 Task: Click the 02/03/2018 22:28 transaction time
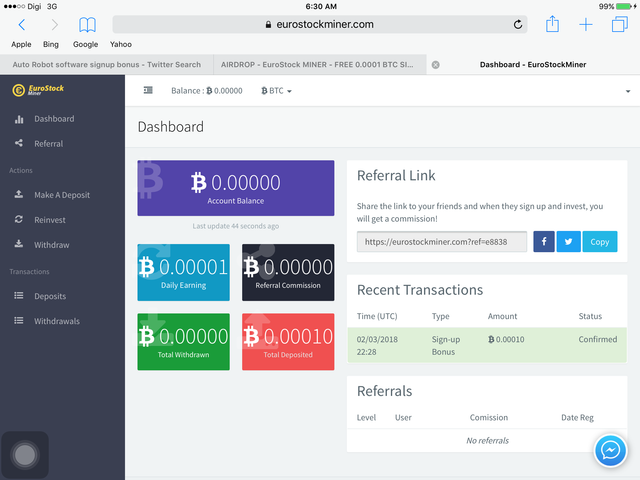pyautogui.click(x=377, y=345)
